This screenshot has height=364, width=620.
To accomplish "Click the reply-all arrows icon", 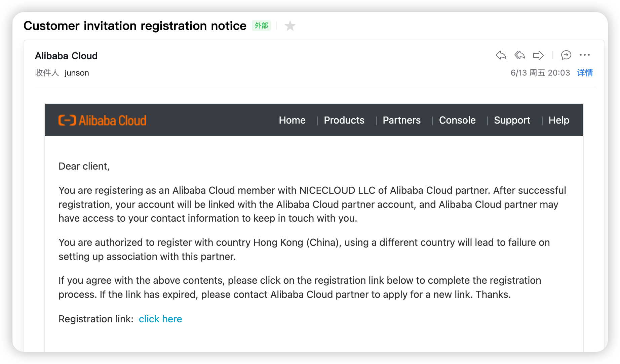I will click(x=520, y=55).
